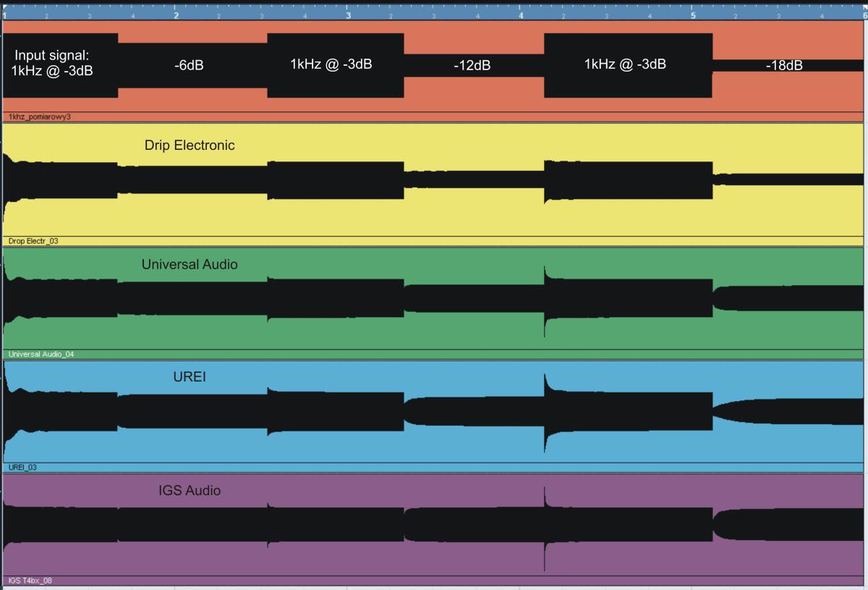This screenshot has height=590, width=868.
Task: Select the Drop Electr_03 clip name label
Action: [33, 241]
